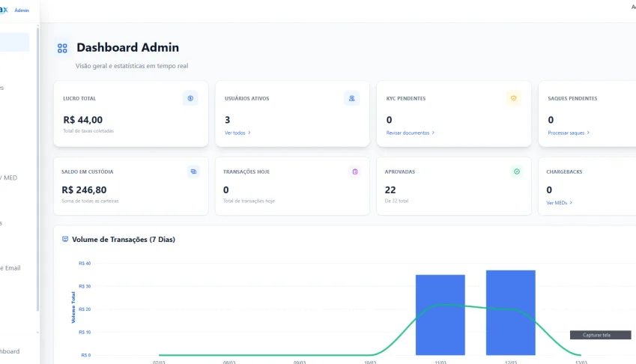This screenshot has width=636, height=364.
Task: Click the R$ 246,80 custody balance value
Action: coord(84,190)
